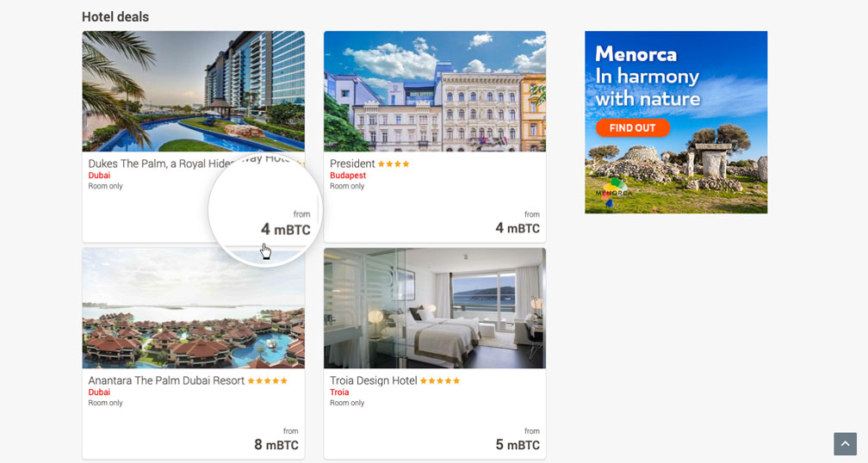Viewport: 868px width, 463px height.
Task: Open the President Budapest hotel photo
Action: coord(435,91)
